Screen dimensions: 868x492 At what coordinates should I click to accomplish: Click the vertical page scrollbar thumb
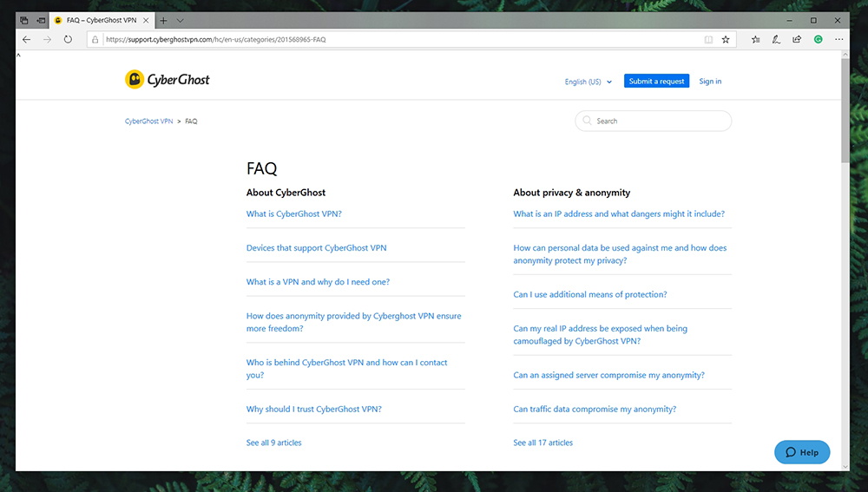tap(845, 111)
